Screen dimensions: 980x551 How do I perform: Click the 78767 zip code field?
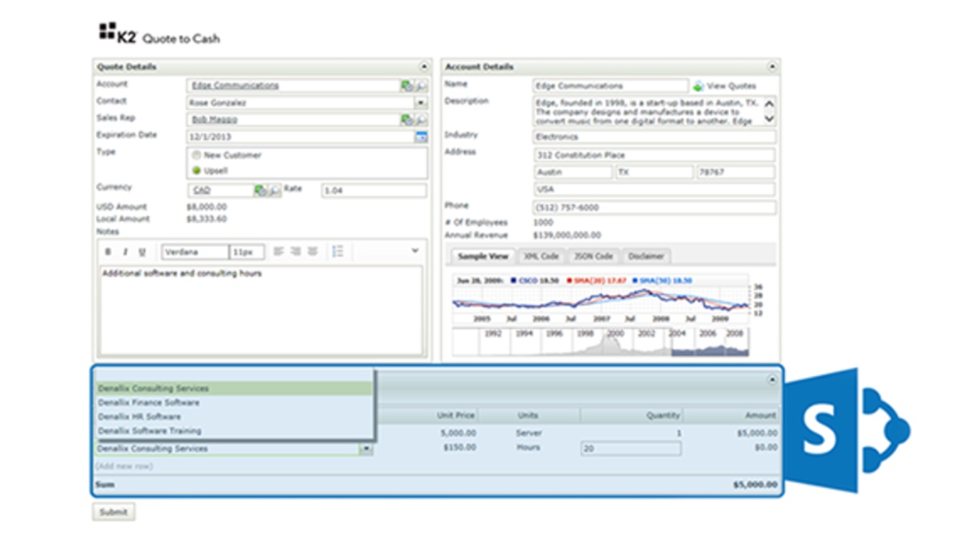click(736, 172)
